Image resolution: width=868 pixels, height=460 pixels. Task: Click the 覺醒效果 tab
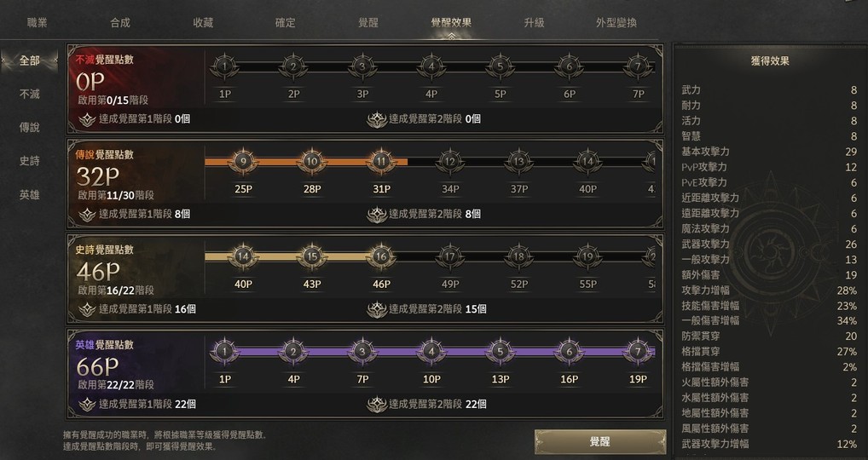(451, 23)
